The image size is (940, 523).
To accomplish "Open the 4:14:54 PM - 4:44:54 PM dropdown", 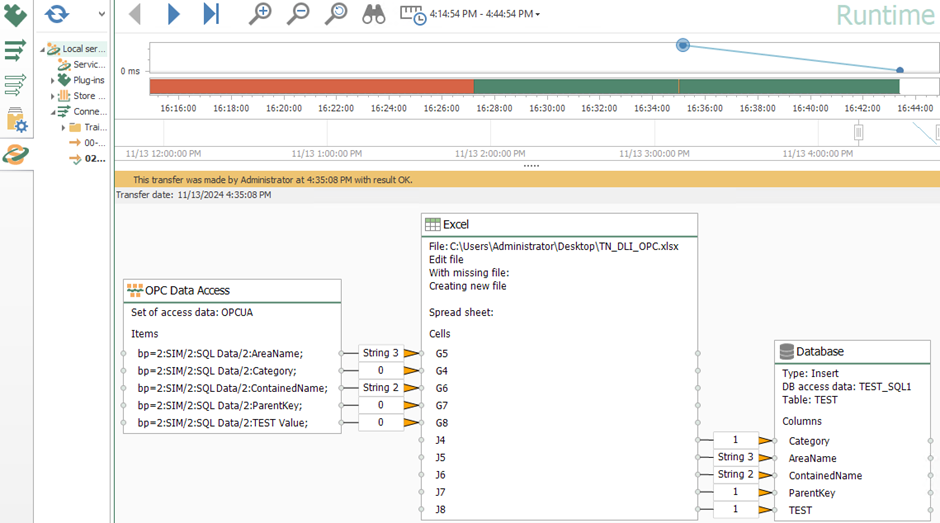I will point(484,14).
